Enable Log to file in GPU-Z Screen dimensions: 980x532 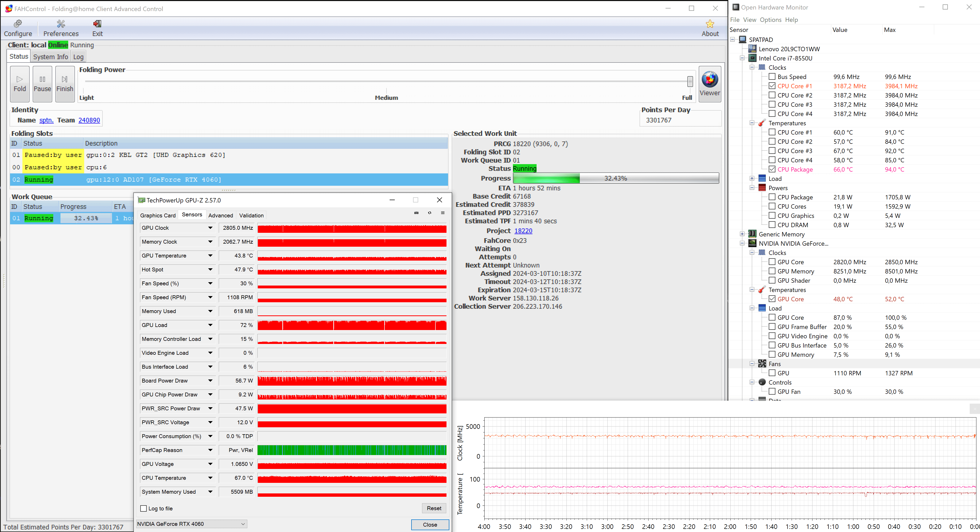pos(143,508)
